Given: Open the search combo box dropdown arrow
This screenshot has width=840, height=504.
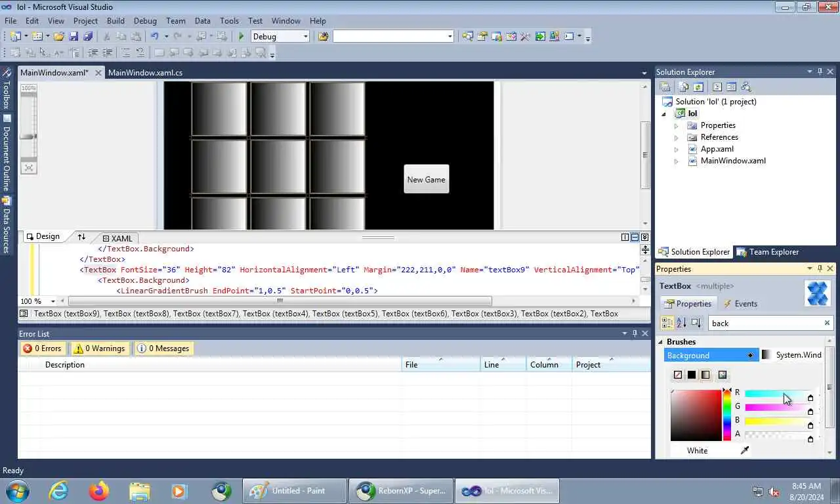Looking at the screenshot, I should tap(450, 37).
